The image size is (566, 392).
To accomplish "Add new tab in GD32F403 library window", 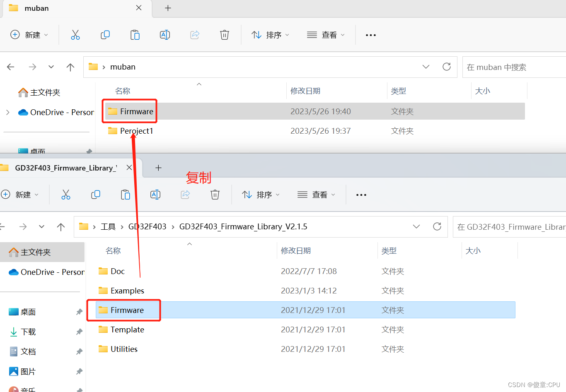I will pyautogui.click(x=158, y=168).
